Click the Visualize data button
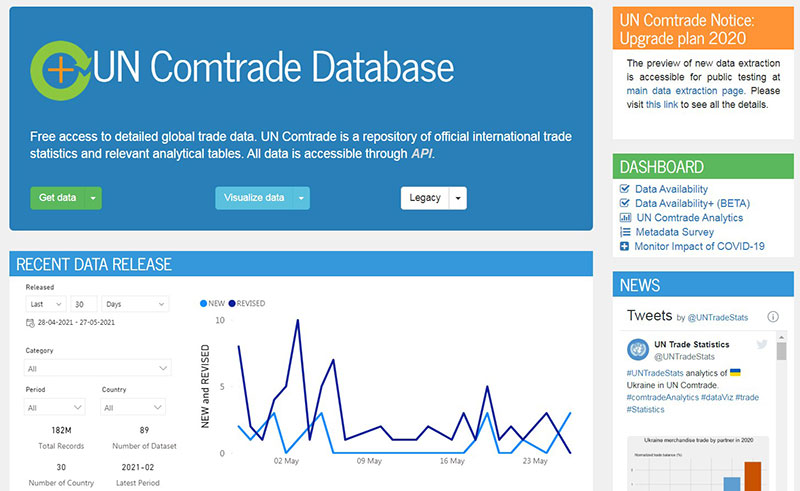Viewport: 800px width, 491px height. point(254,198)
